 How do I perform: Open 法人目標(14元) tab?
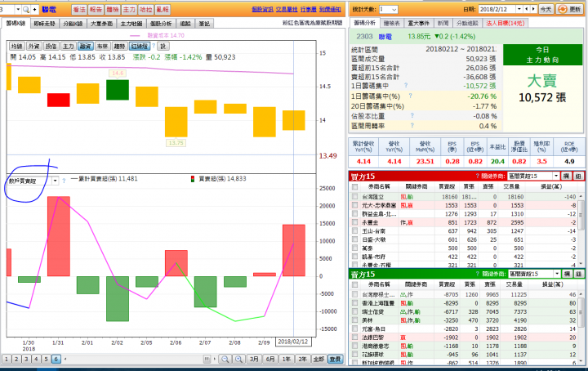click(506, 23)
